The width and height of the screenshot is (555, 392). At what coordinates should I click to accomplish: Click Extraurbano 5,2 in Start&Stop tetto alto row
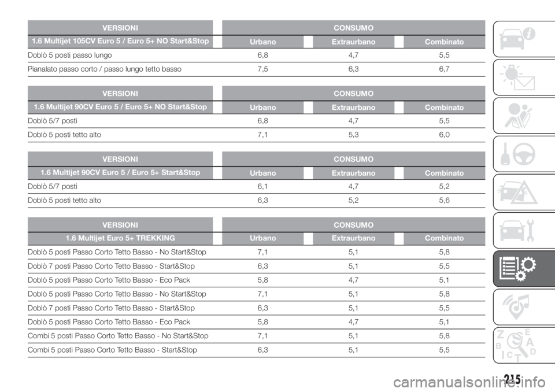[x=353, y=201]
